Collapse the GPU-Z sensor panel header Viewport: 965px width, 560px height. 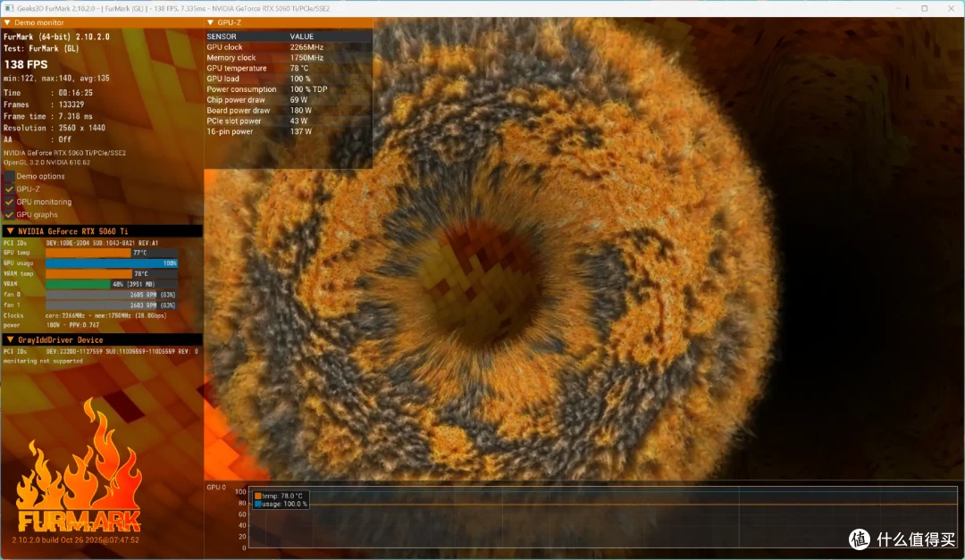211,22
